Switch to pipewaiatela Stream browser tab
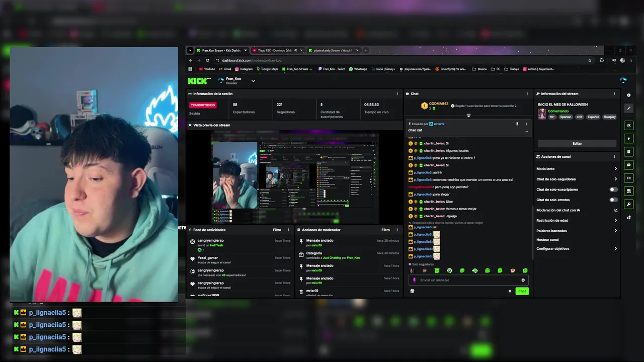This screenshot has width=644, height=362. [x=333, y=50]
